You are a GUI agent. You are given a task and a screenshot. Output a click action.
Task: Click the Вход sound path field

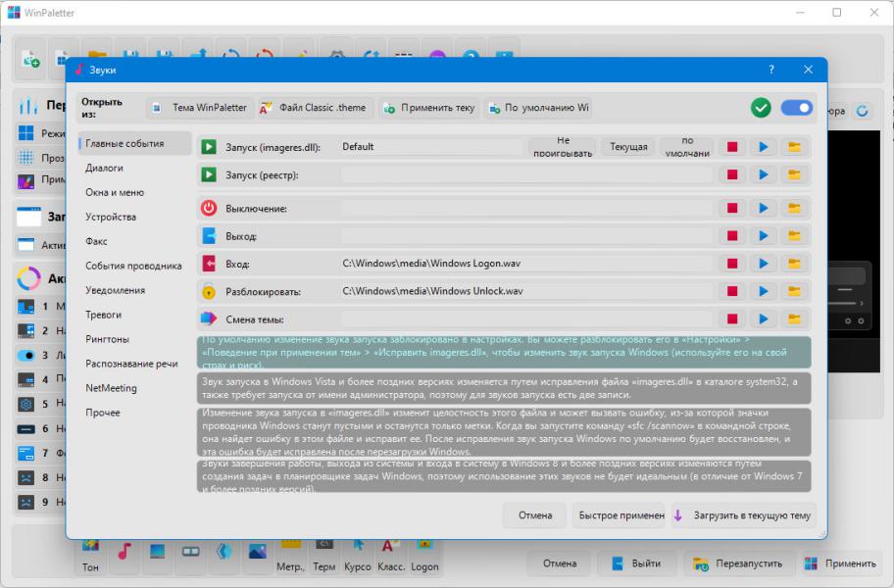[525, 264]
